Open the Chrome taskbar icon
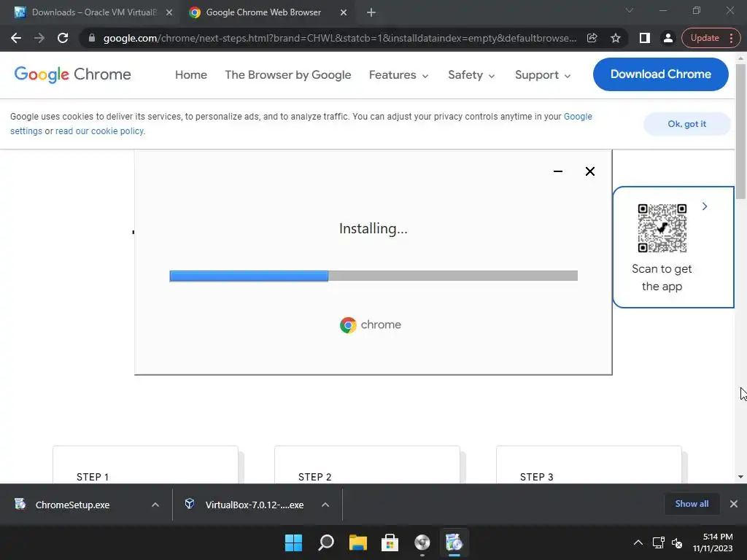This screenshot has width=747, height=560. pos(422,542)
